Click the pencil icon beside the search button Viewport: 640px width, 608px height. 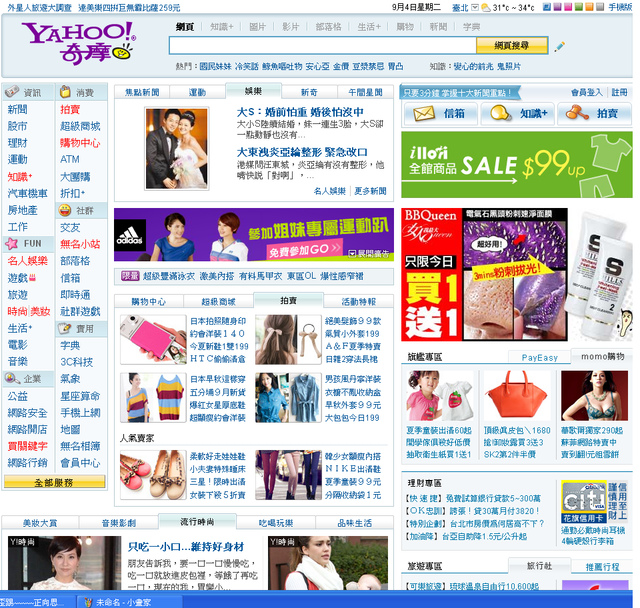point(560,47)
